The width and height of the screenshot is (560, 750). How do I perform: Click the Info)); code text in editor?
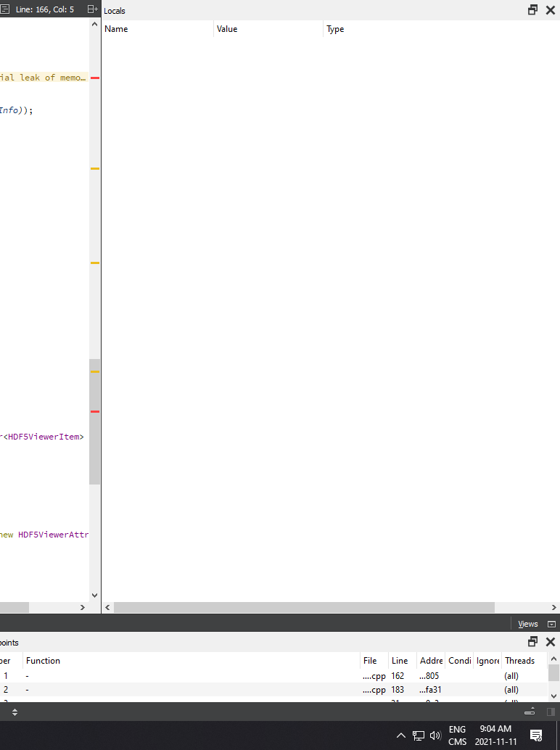[16, 110]
